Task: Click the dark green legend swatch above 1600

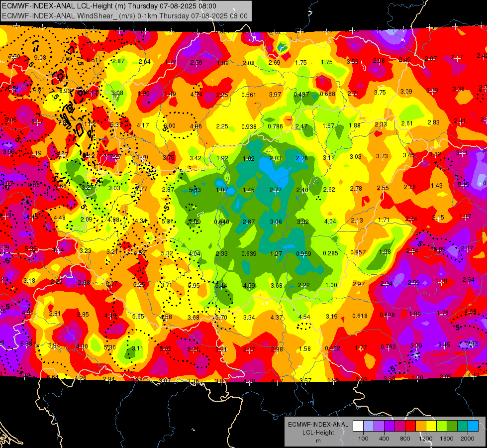Action: pos(452,426)
